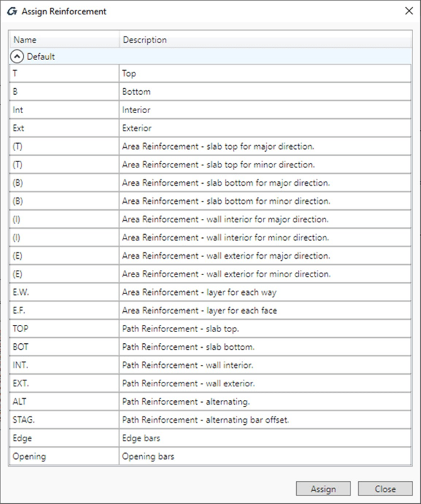Select the STAG. alternating bar offset row
Viewport: 421px width, 504px height.
tap(209, 420)
